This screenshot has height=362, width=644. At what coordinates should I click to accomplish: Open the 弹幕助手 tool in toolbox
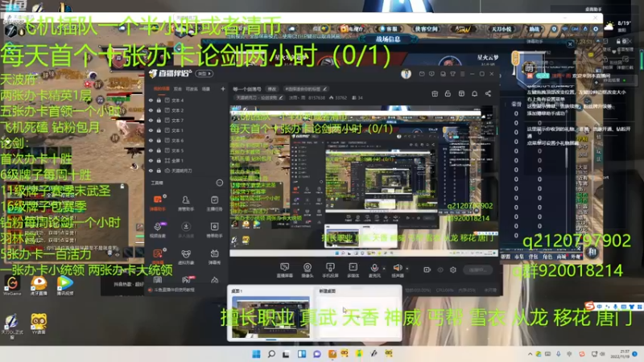158,203
